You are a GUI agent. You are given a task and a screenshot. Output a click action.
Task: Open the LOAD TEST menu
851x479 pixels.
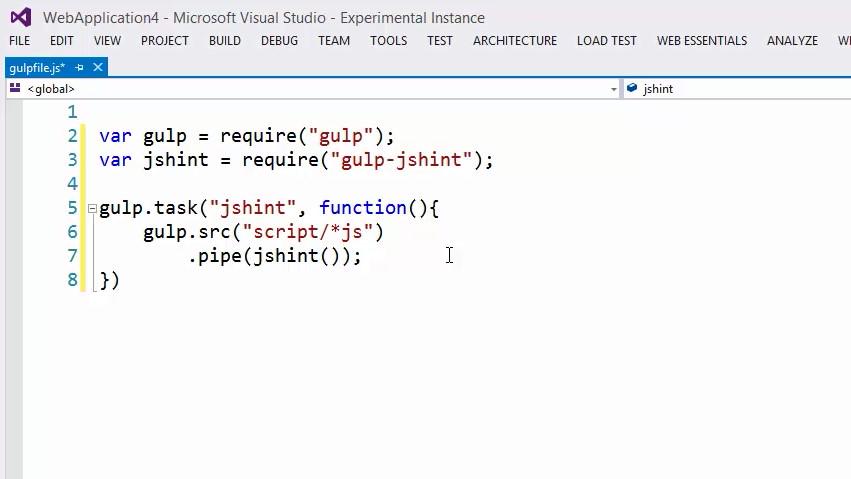pyautogui.click(x=607, y=41)
